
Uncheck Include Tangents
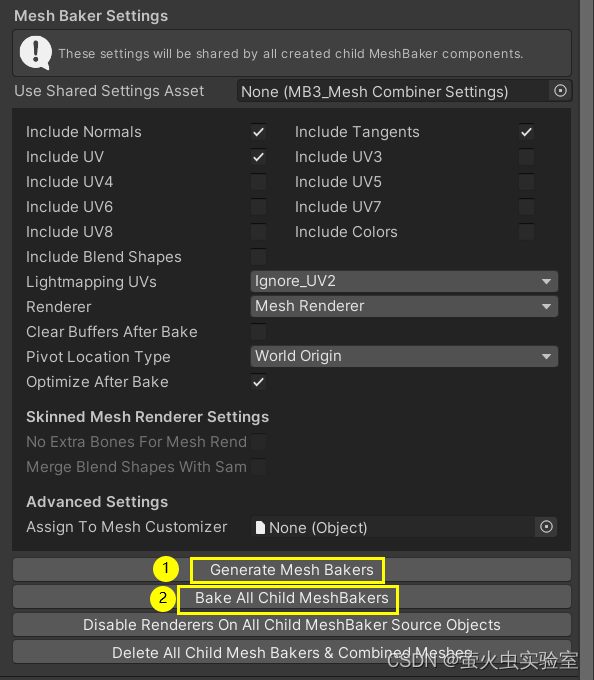coord(526,132)
